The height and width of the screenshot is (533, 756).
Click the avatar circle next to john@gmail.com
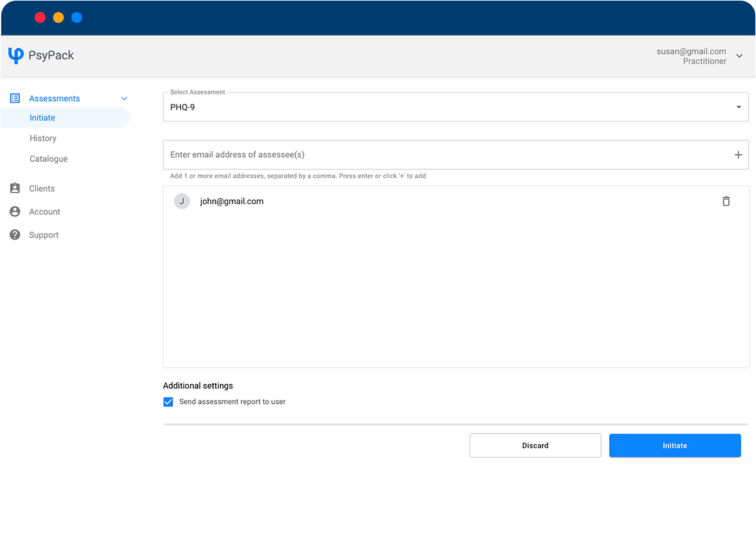181,200
